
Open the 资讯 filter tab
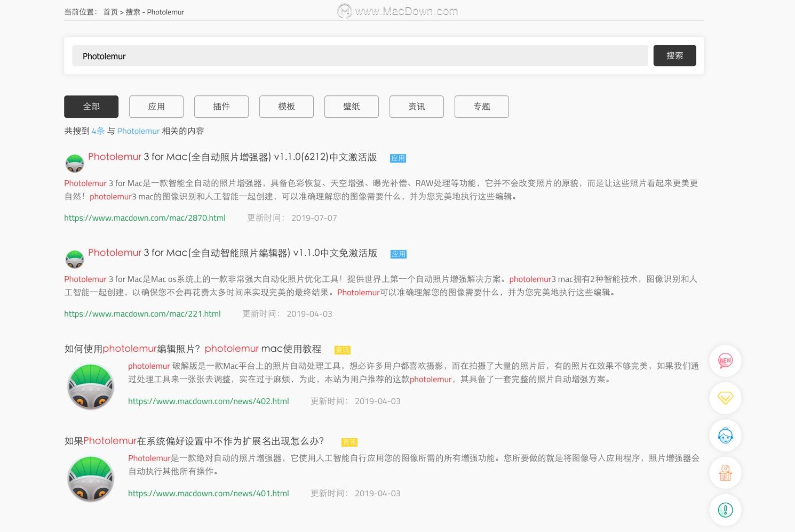pos(417,107)
